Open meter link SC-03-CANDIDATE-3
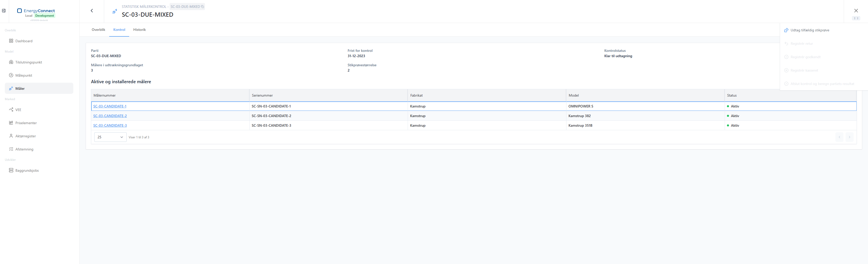This screenshot has height=264, width=868. (110, 125)
